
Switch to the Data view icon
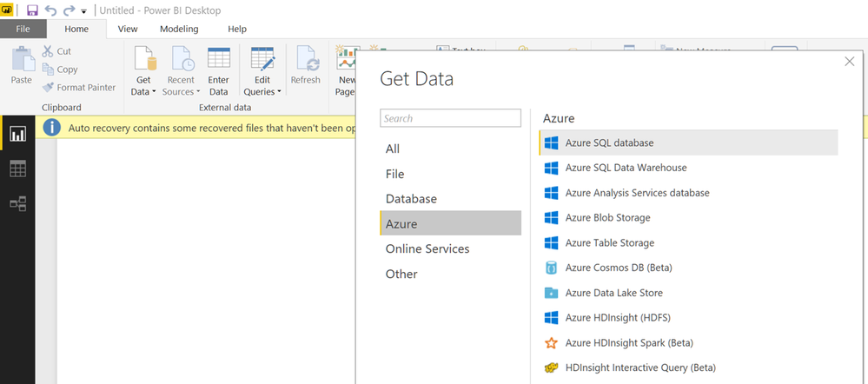point(17,169)
